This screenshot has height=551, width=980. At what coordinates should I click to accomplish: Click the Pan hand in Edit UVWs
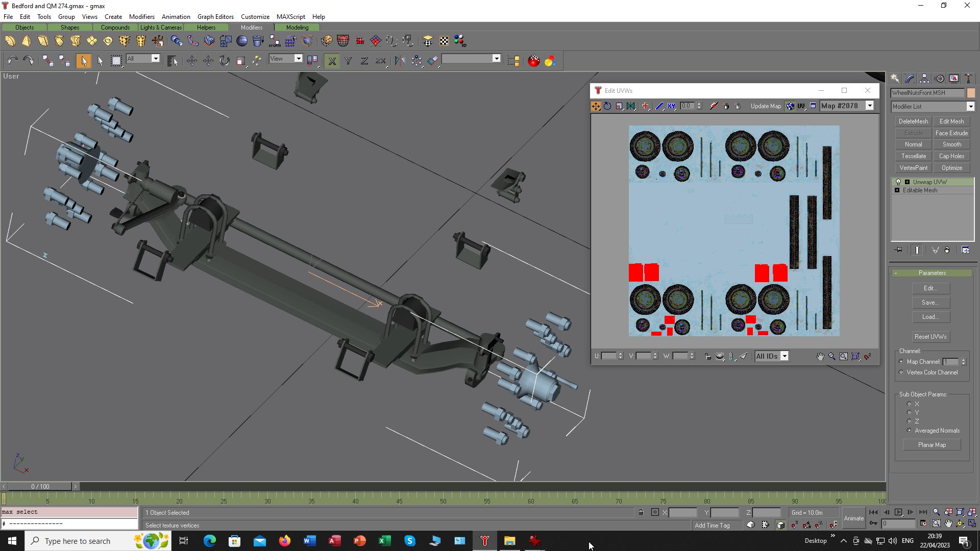tap(820, 356)
